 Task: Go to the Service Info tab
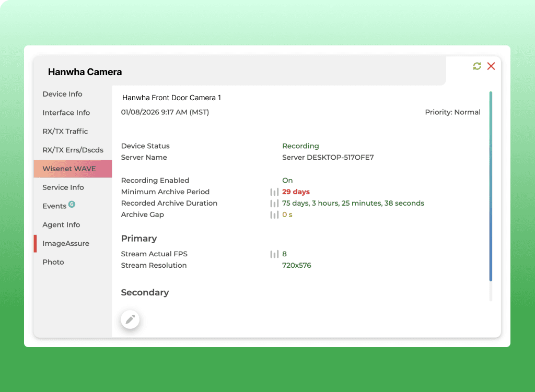pyautogui.click(x=73, y=187)
